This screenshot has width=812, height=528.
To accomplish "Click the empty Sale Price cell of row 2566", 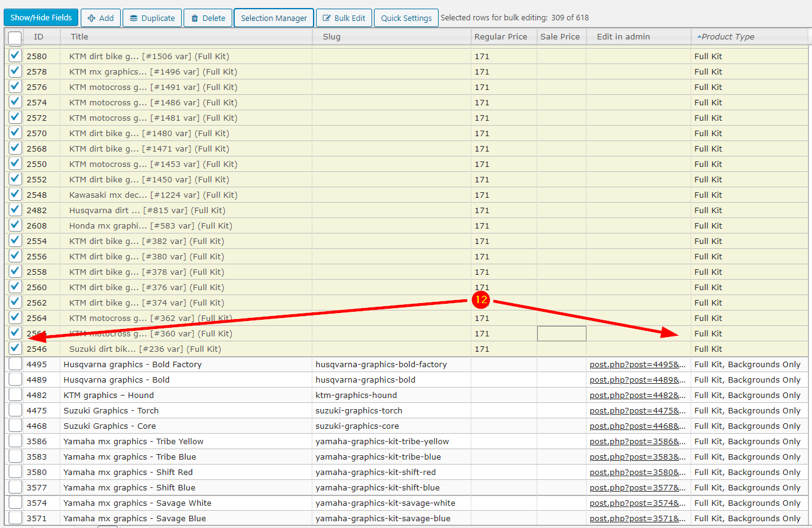I will click(x=561, y=333).
